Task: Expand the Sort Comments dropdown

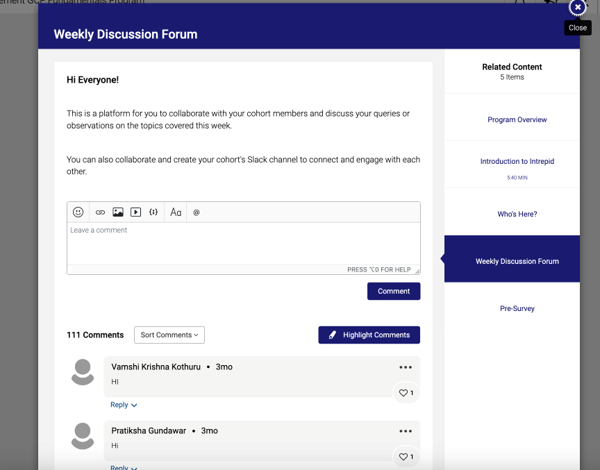Action: 169,335
